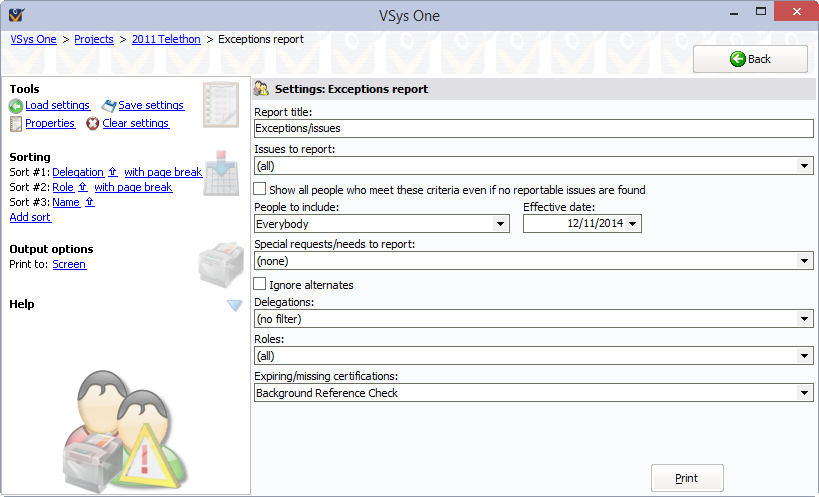The height and width of the screenshot is (497, 819).
Task: Click the Output options printer icon
Action: [x=221, y=264]
